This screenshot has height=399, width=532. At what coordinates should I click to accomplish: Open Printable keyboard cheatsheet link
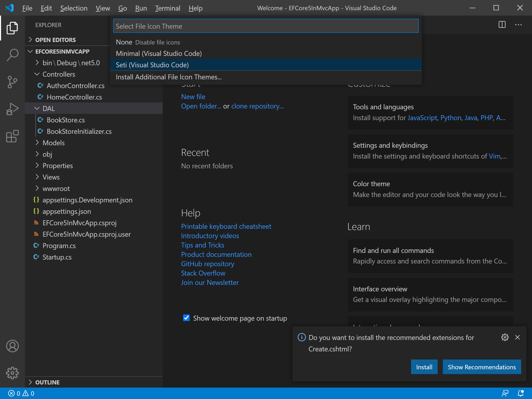(226, 226)
